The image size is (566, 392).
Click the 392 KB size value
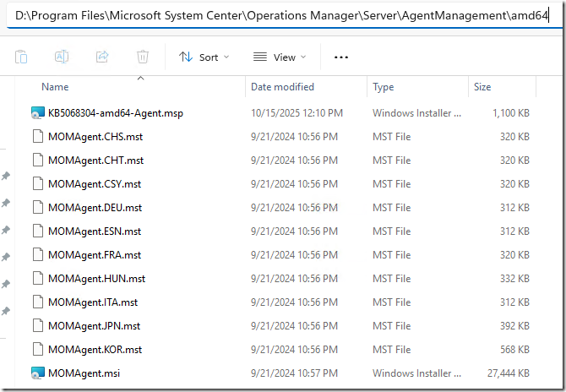(514, 326)
